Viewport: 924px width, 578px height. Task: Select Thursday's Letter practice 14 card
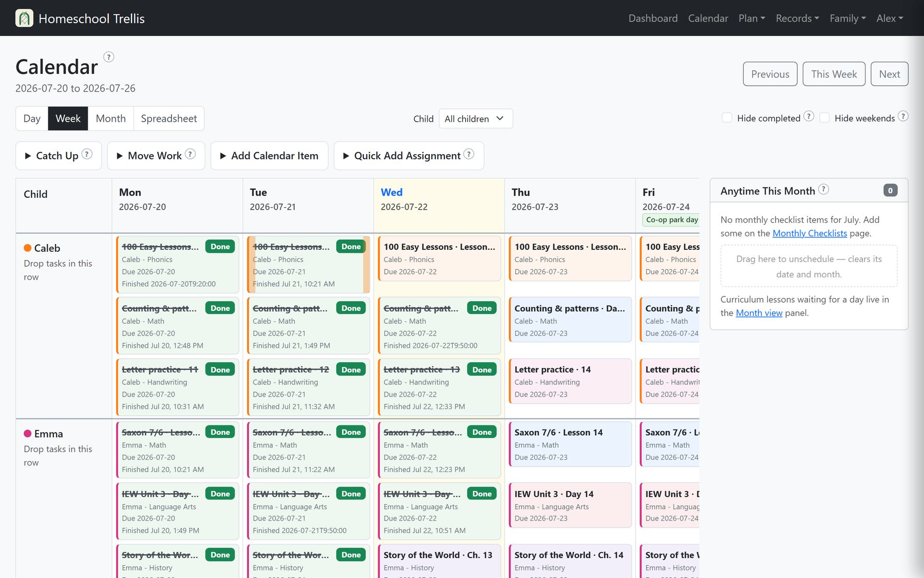point(570,381)
